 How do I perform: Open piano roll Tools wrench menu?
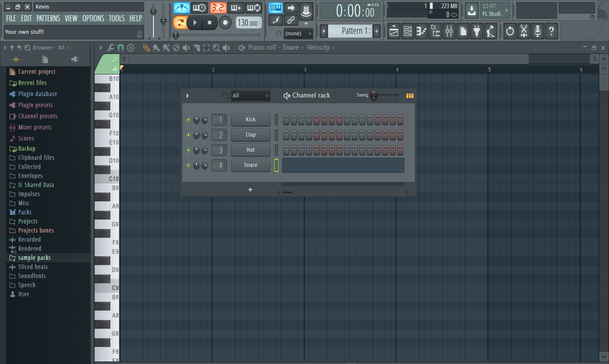110,48
